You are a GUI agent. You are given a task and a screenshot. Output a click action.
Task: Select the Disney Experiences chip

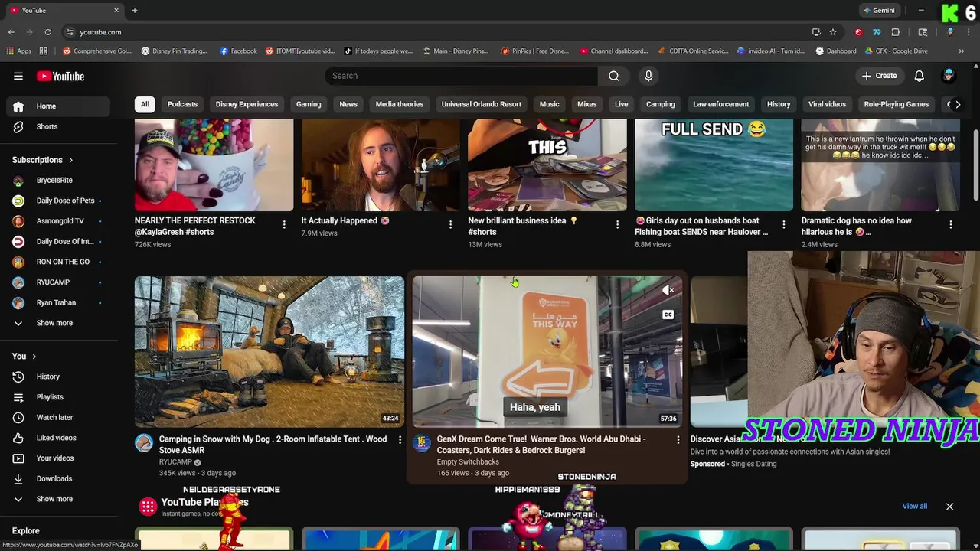[247, 104]
